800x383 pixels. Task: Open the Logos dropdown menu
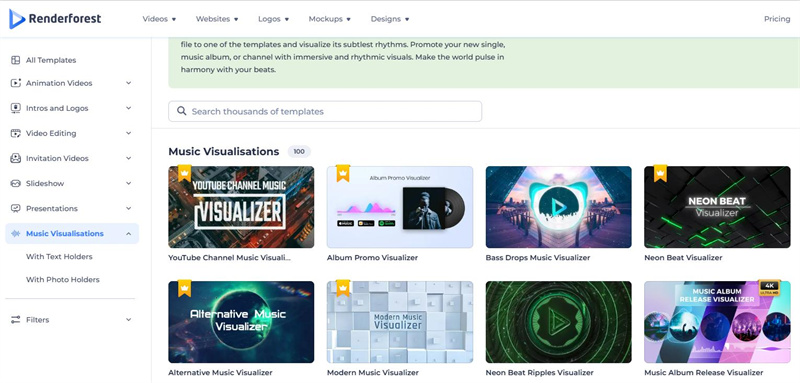tap(273, 19)
